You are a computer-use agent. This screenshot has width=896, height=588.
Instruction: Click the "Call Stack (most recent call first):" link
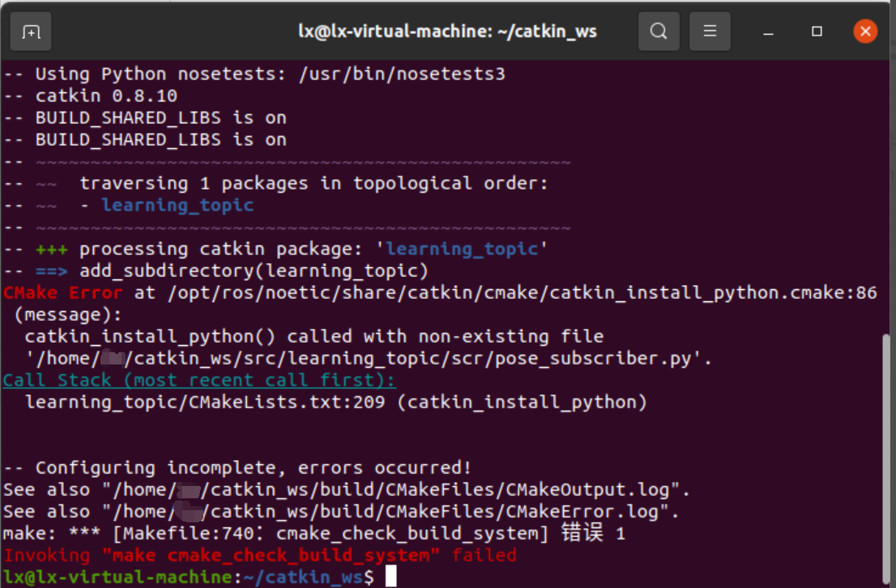[199, 380]
